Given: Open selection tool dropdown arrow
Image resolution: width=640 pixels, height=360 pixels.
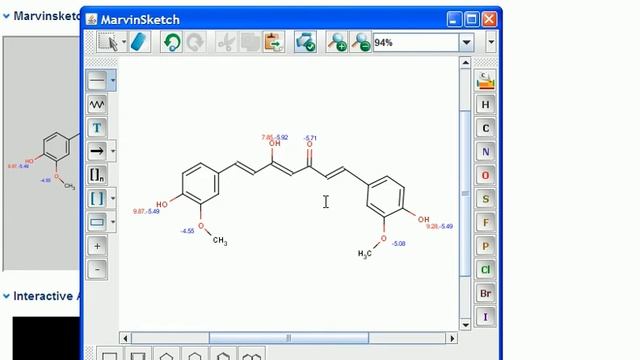Looking at the screenshot, I should [x=124, y=42].
